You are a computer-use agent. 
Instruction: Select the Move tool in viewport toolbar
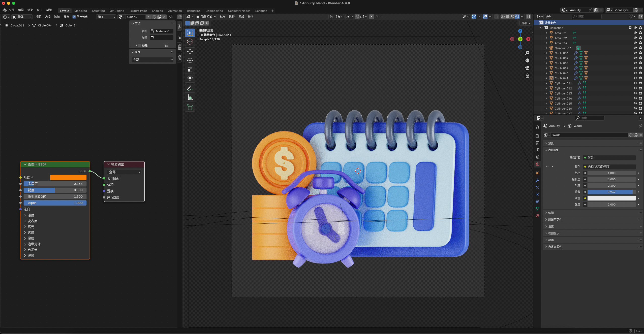pos(190,52)
